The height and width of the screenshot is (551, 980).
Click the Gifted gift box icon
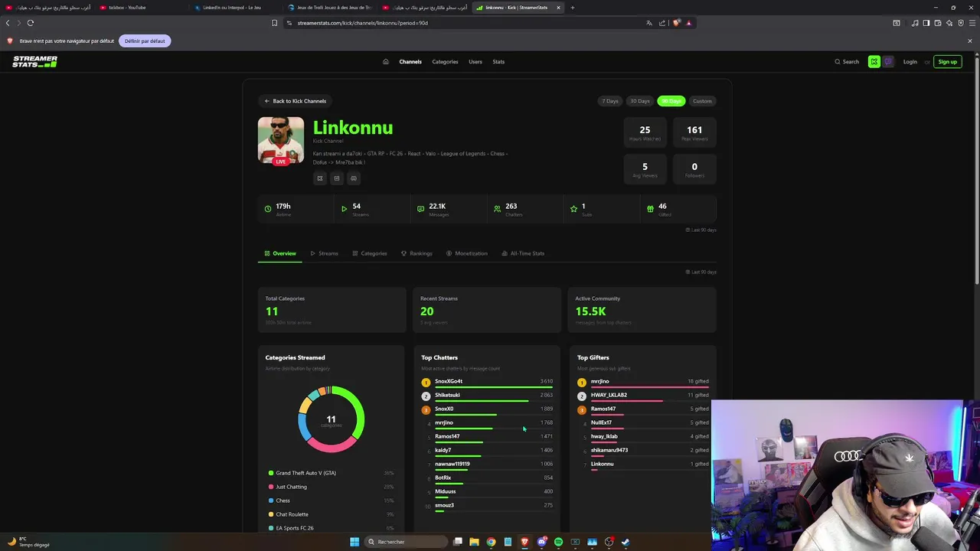[x=650, y=208]
